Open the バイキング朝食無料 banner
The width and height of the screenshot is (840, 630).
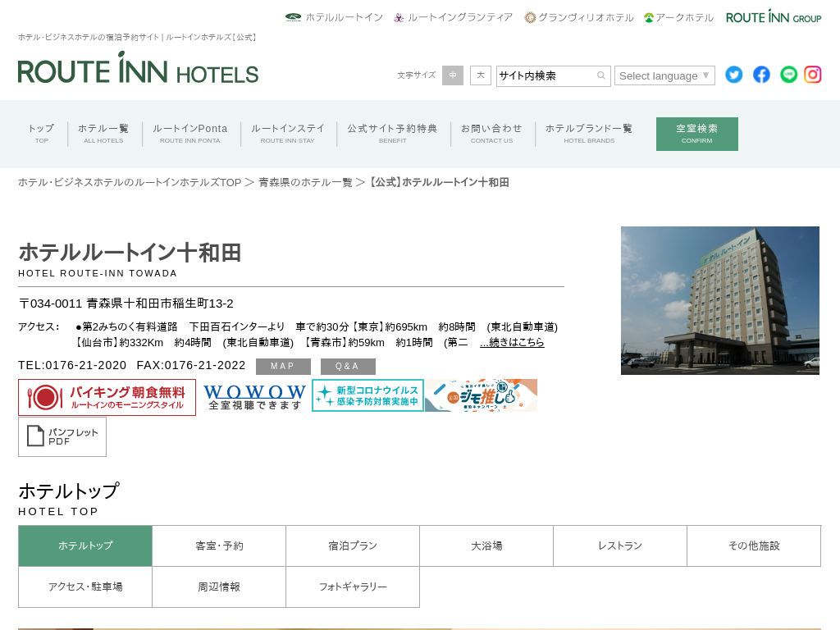point(107,398)
